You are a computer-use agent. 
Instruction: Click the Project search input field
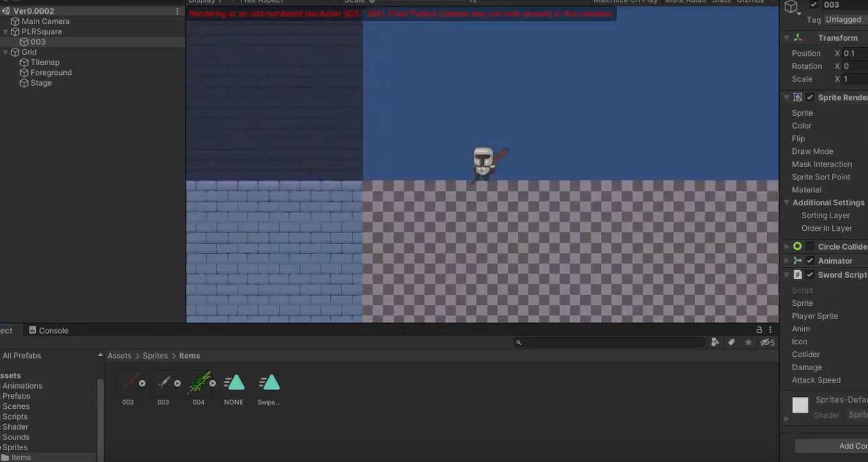[613, 343]
